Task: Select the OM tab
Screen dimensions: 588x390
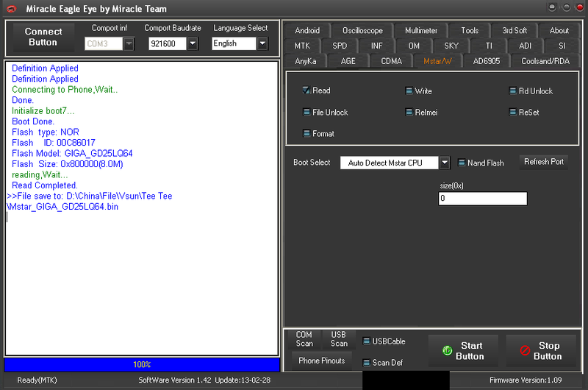Action: point(414,46)
